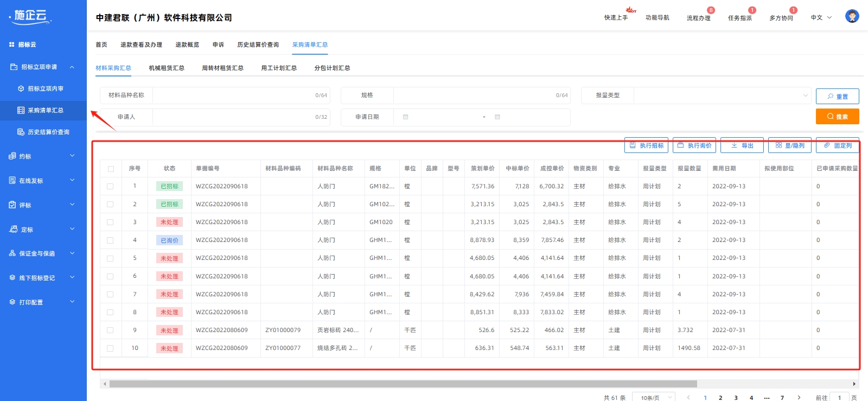Open 历史结算价查询 in the sidebar
Viewport: 868px width, 401px height.
(48, 132)
